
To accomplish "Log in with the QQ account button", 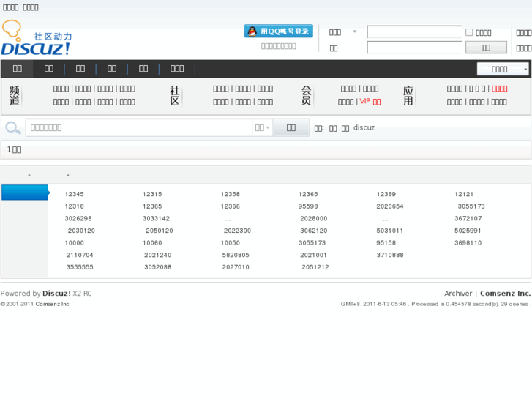I will pos(279,31).
